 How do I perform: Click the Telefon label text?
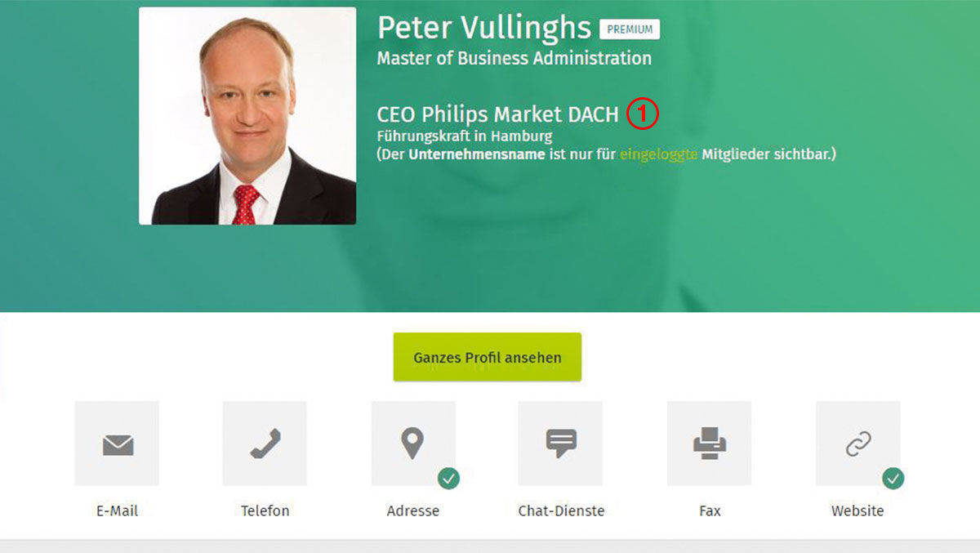(x=265, y=511)
